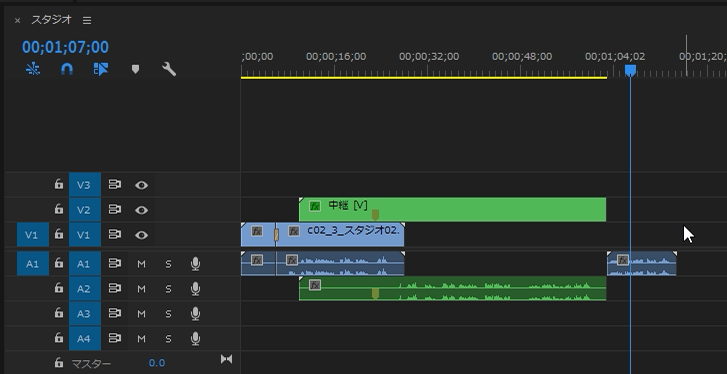Toggle lock on track V1

click(x=58, y=235)
